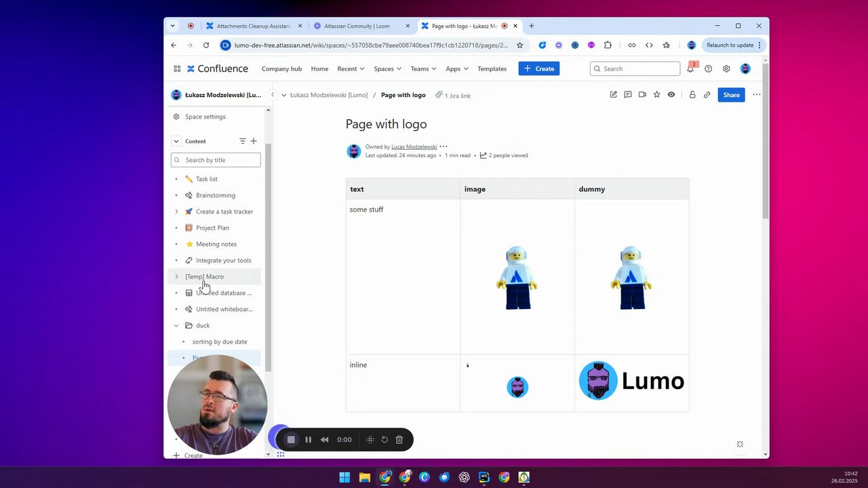Star this page as favorite

pos(656,95)
